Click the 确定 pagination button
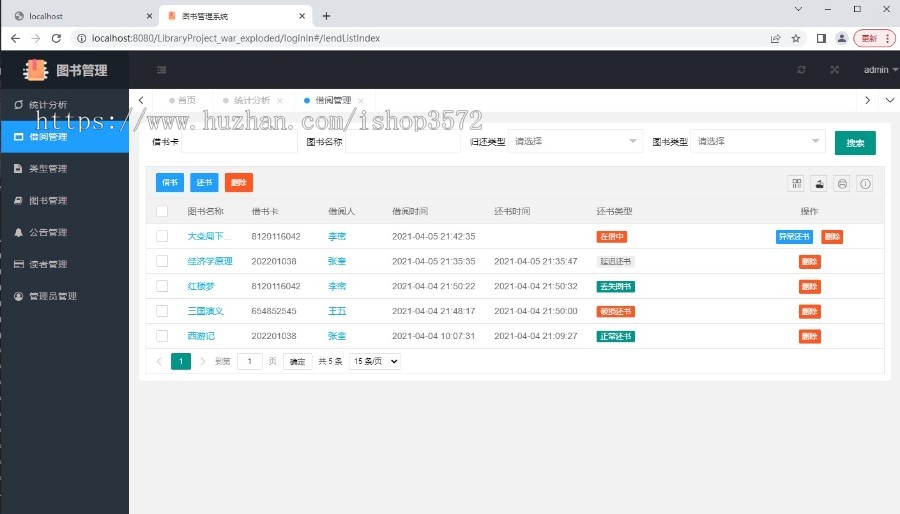The height and width of the screenshot is (514, 900). [297, 361]
